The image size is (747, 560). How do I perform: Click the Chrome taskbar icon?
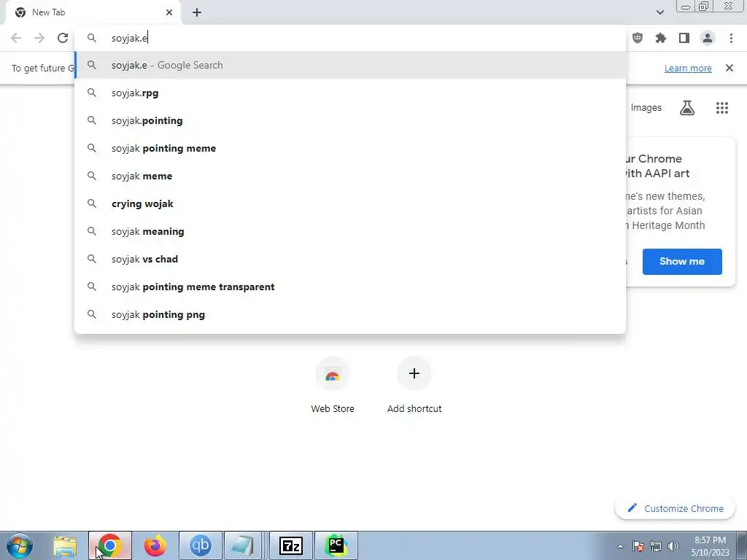[x=110, y=545]
